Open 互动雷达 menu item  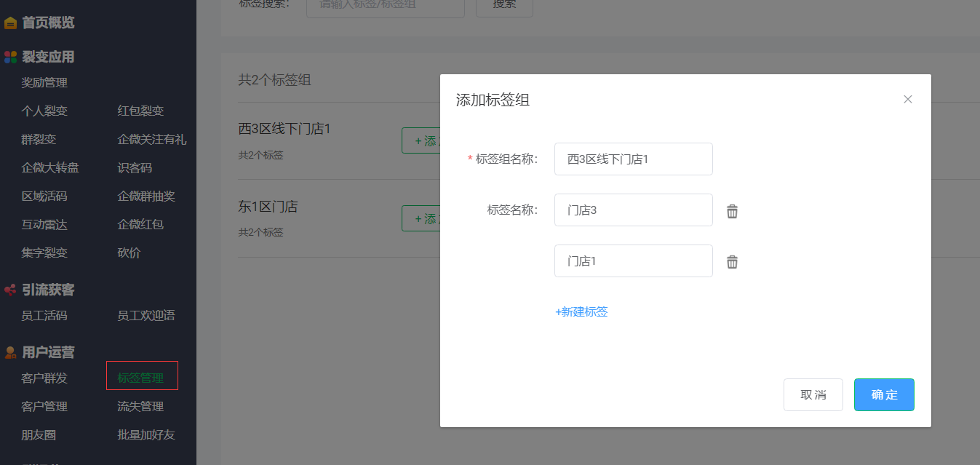pyautogui.click(x=44, y=224)
